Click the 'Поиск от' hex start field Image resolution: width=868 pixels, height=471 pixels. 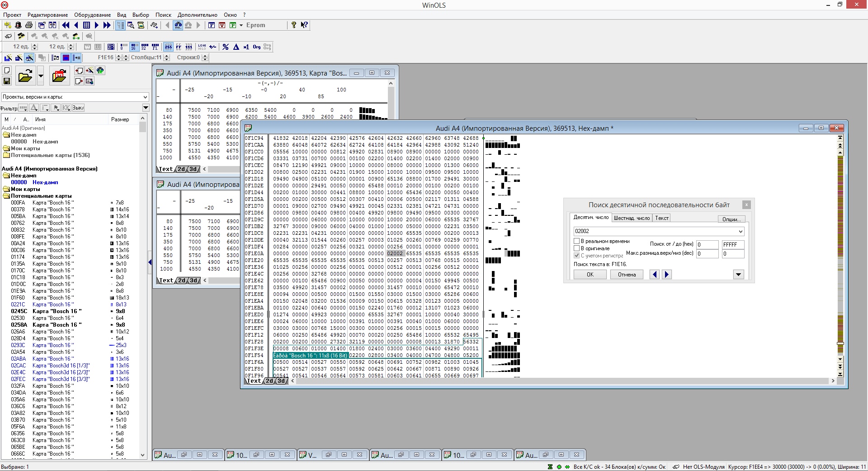[707, 245]
